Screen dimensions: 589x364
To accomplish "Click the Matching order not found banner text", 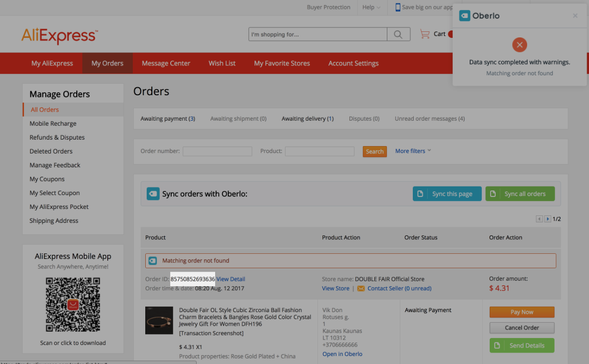I will pyautogui.click(x=195, y=261).
